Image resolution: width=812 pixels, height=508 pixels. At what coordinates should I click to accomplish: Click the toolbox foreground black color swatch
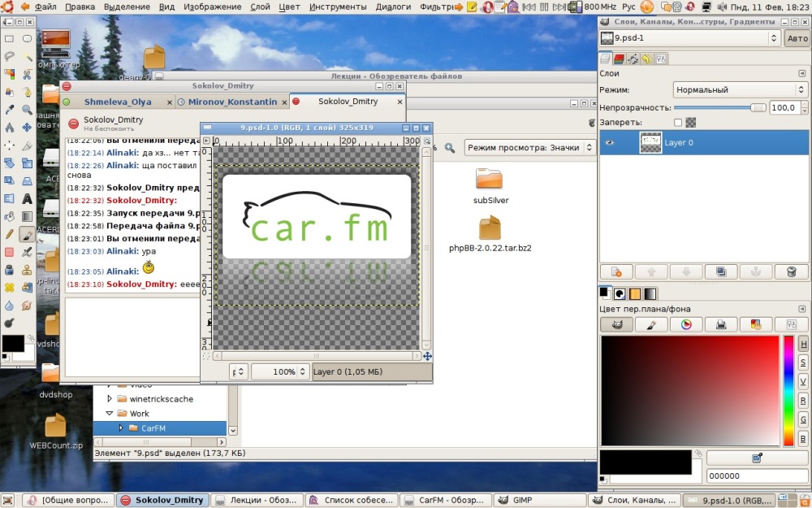coord(12,343)
